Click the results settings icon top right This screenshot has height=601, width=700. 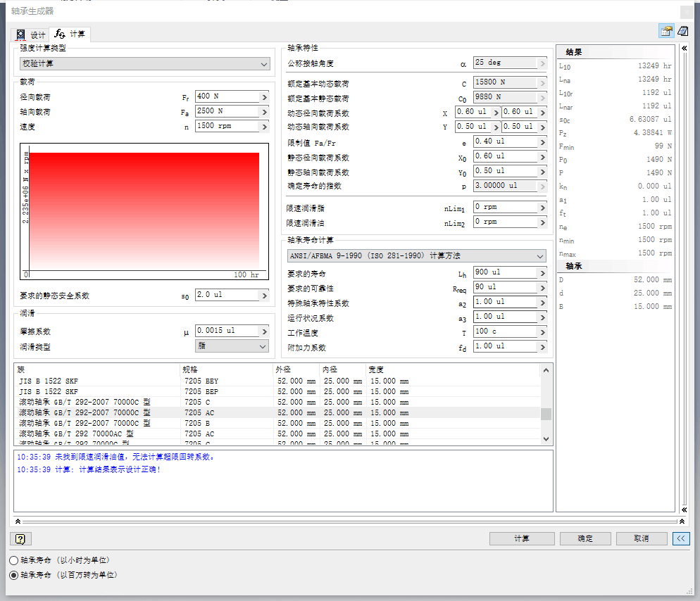click(666, 31)
